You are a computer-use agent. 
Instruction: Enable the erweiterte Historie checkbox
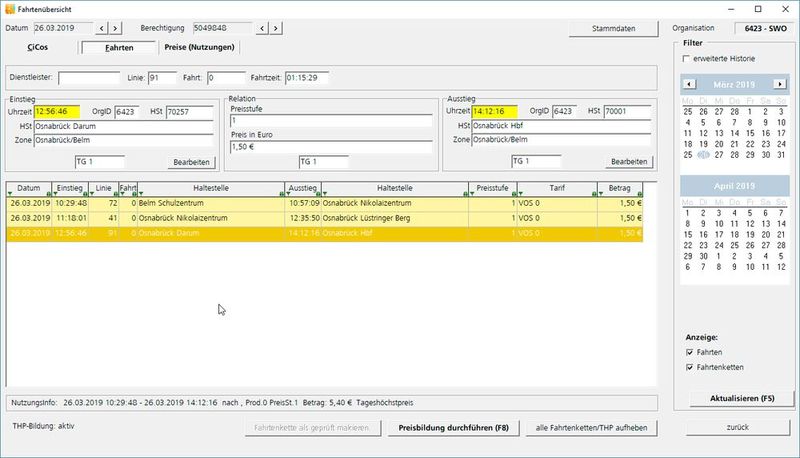[x=686, y=59]
